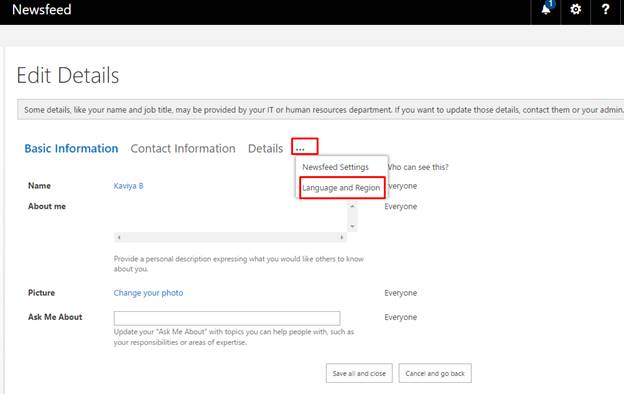Viewport: 624px width, 394px height.
Task: Click the Save all and close button
Action: (359, 373)
